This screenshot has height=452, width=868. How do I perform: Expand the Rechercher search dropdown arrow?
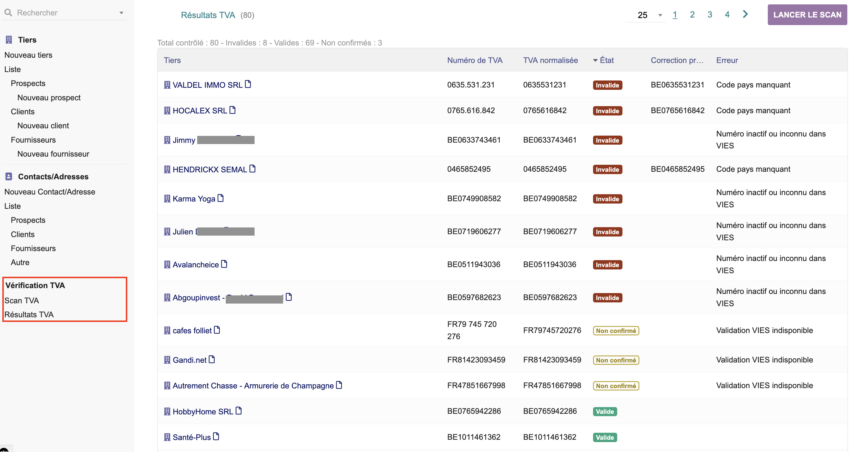tap(121, 13)
